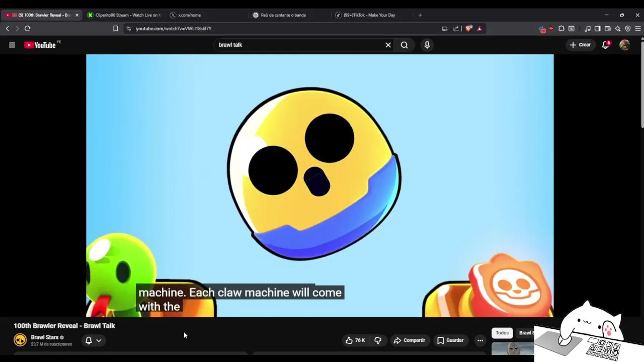Open the account avatar menu
The image size is (644, 362).
pos(624,45)
